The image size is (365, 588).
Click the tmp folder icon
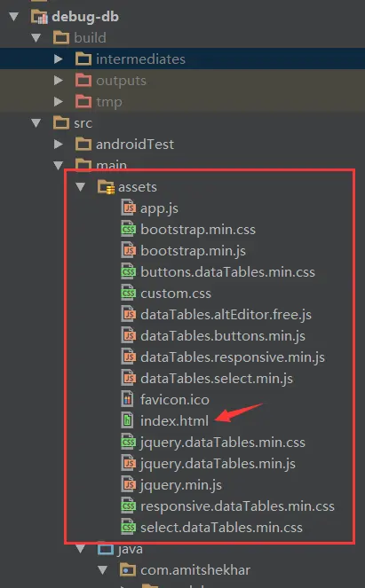[83, 101]
